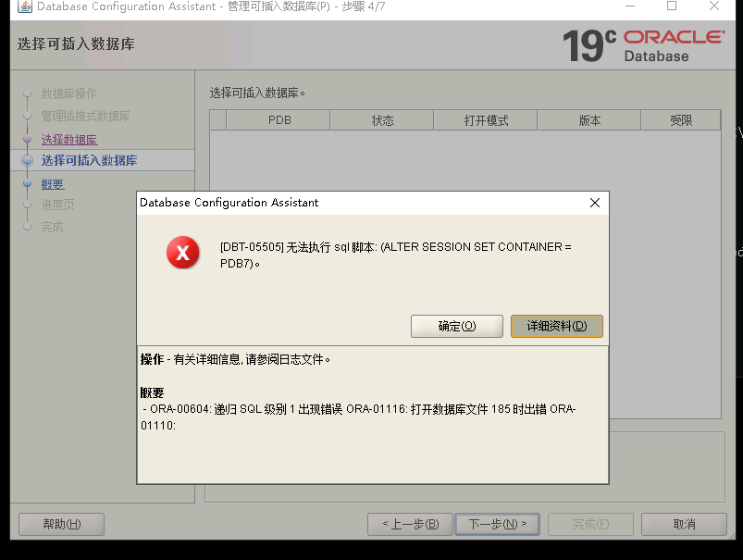743x560 pixels.
Task: Go back with 上一步(B) button
Action: (x=410, y=524)
